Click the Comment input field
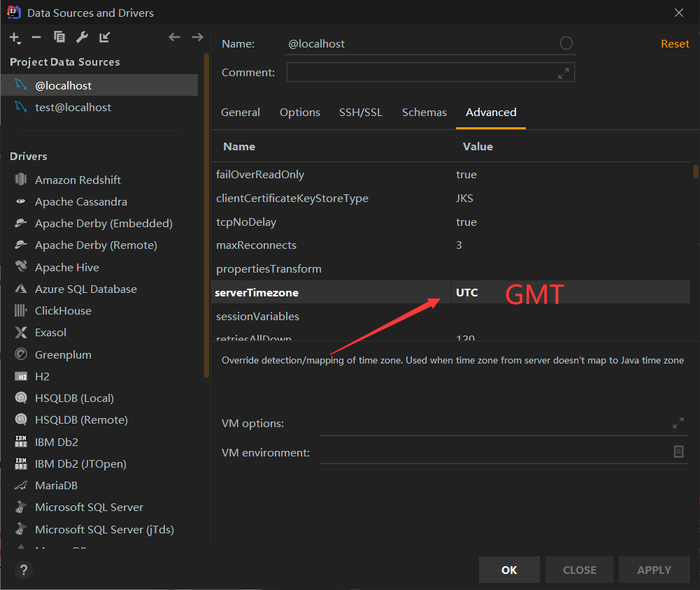This screenshot has height=590, width=700. (x=430, y=72)
